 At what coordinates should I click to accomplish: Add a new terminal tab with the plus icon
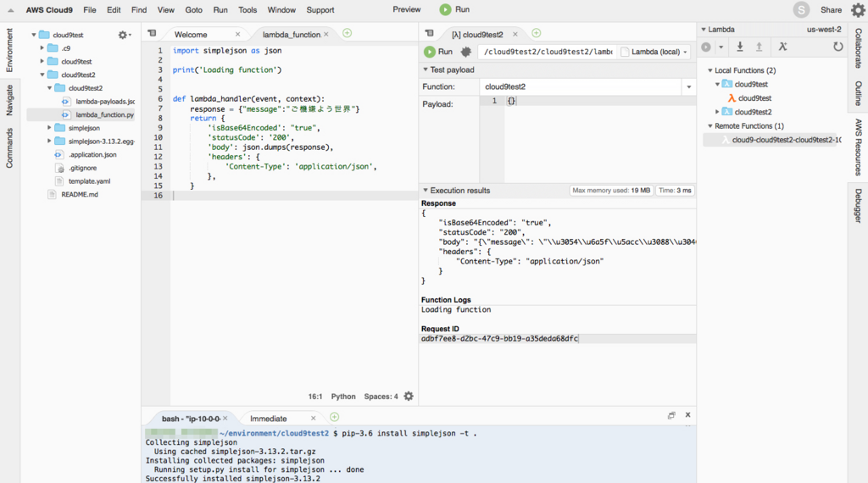334,417
